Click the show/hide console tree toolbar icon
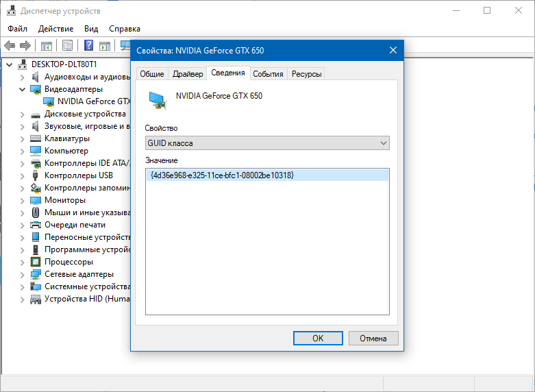 pos(47,45)
